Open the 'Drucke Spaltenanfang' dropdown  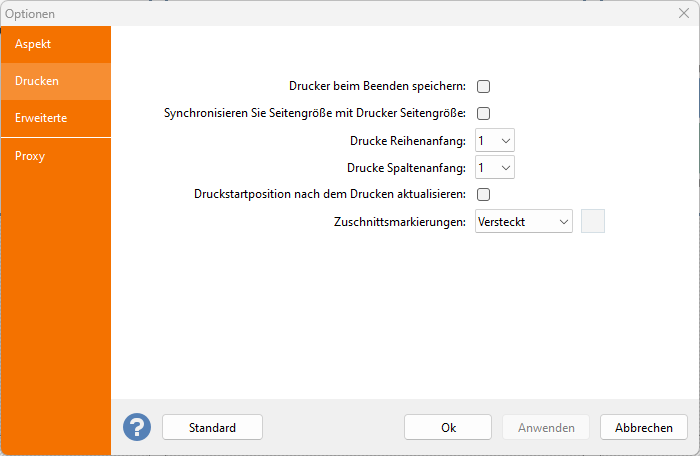click(495, 167)
